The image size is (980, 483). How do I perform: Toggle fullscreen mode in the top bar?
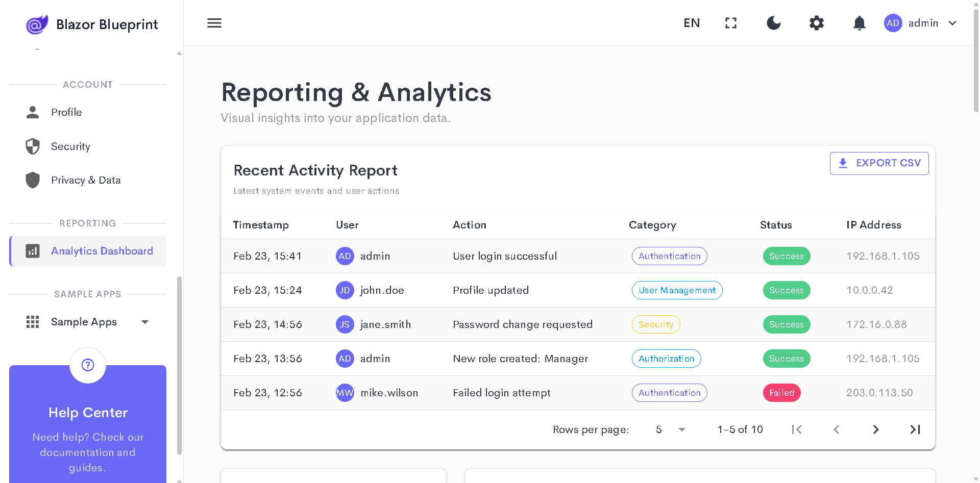tap(730, 23)
